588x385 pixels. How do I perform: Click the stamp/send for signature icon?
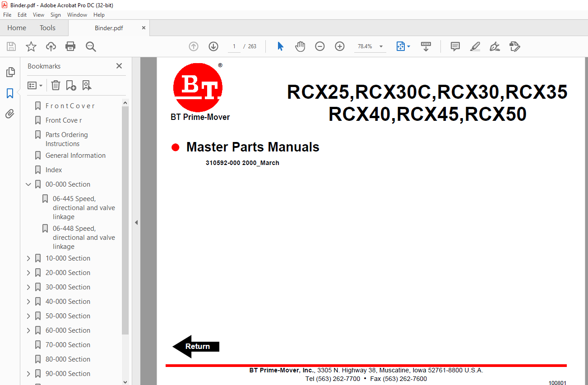[515, 46]
